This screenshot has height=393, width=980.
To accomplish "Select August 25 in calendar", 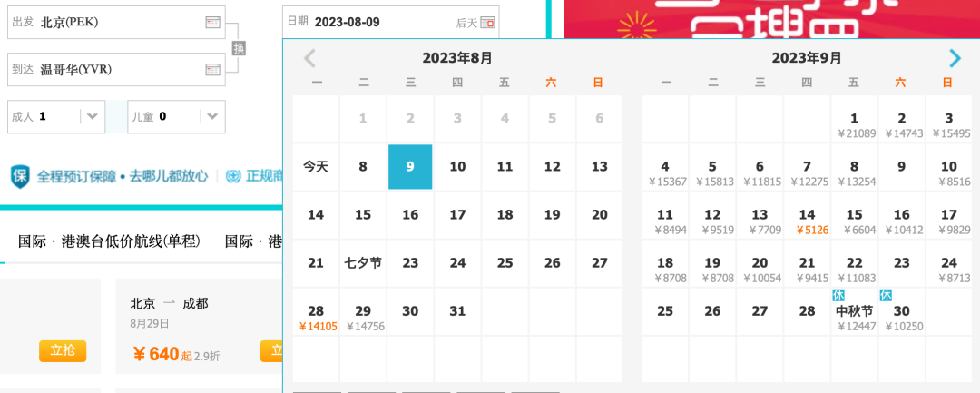I will tap(505, 263).
